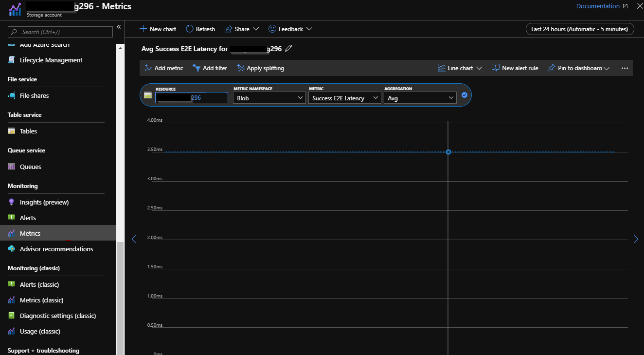Click the Advisor recommendations cloud icon

12,249
